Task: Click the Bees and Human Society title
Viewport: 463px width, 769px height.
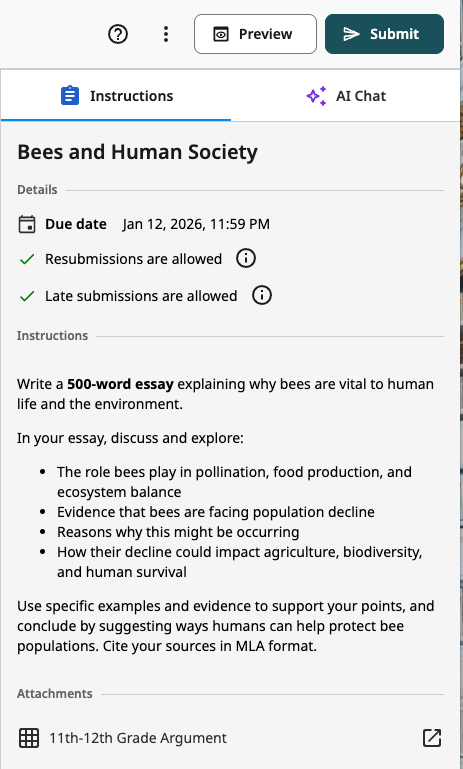Action: 137,152
